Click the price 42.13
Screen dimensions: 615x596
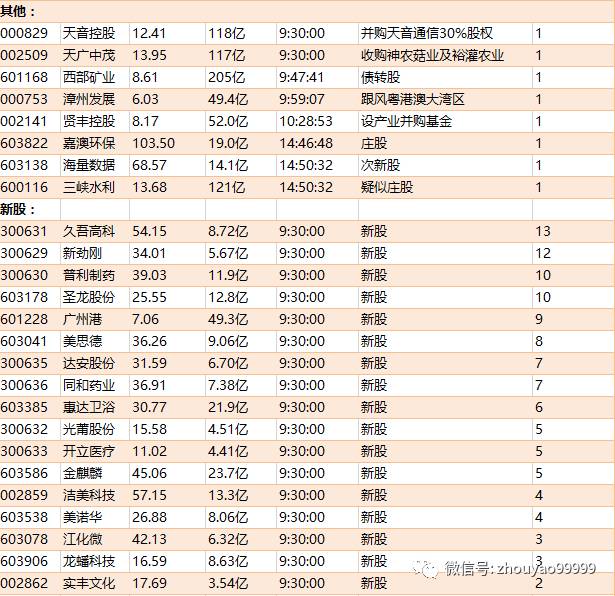click(149, 539)
